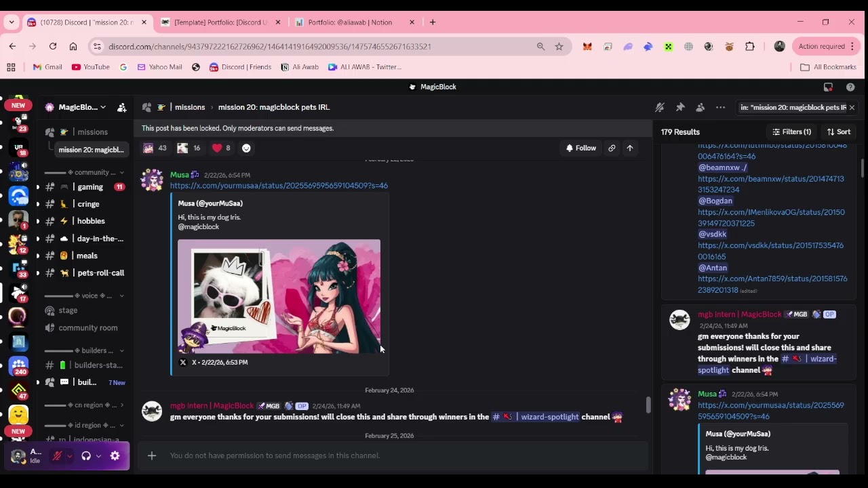
Task: Open the Musa tweet link in main chat
Action: pyautogui.click(x=279, y=186)
